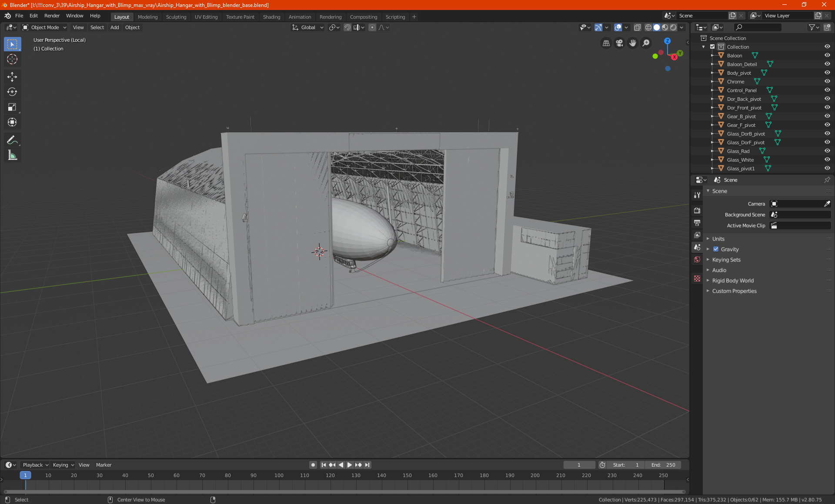Click the Marker button in timeline
Image resolution: width=835 pixels, height=504 pixels.
point(104,465)
